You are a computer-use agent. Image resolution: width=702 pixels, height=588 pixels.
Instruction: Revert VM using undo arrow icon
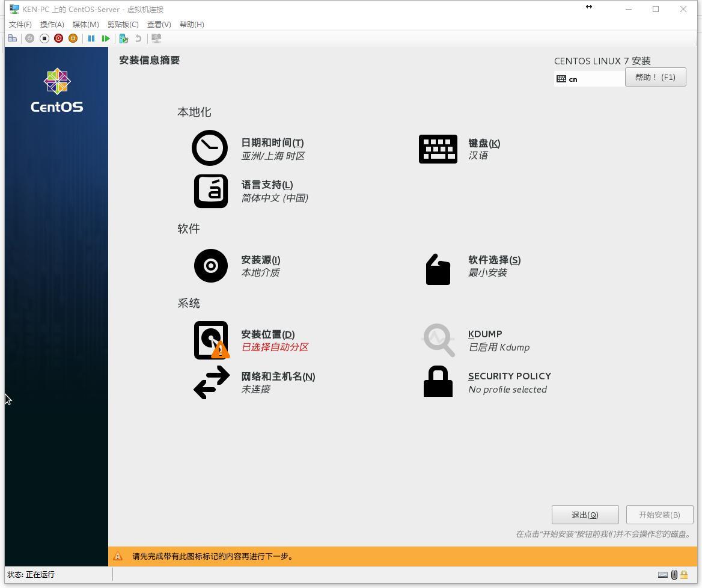(138, 38)
